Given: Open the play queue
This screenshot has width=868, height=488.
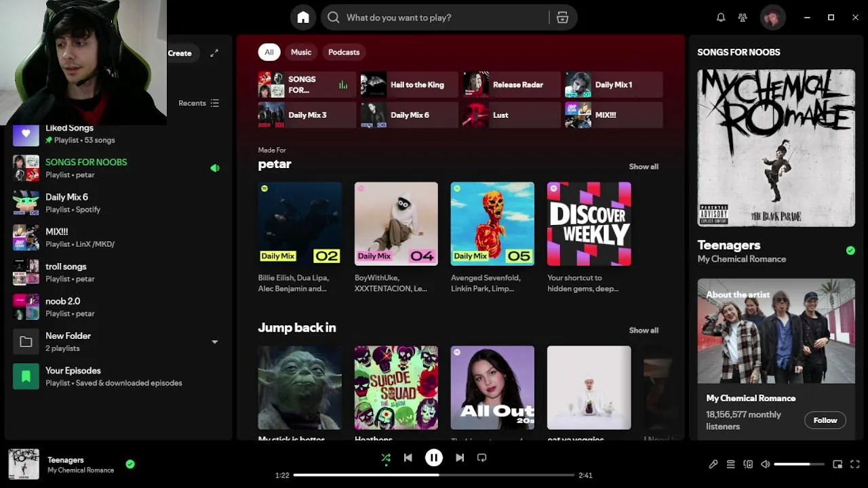Looking at the screenshot, I should pyautogui.click(x=730, y=464).
